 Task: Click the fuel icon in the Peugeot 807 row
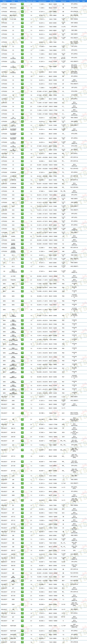[x=22, y=621]
